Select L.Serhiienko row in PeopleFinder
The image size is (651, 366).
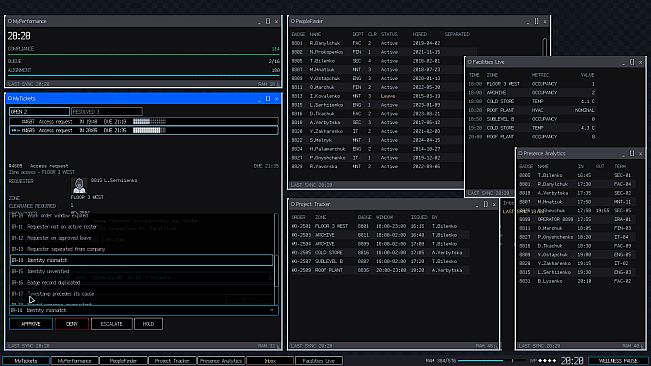point(376,105)
